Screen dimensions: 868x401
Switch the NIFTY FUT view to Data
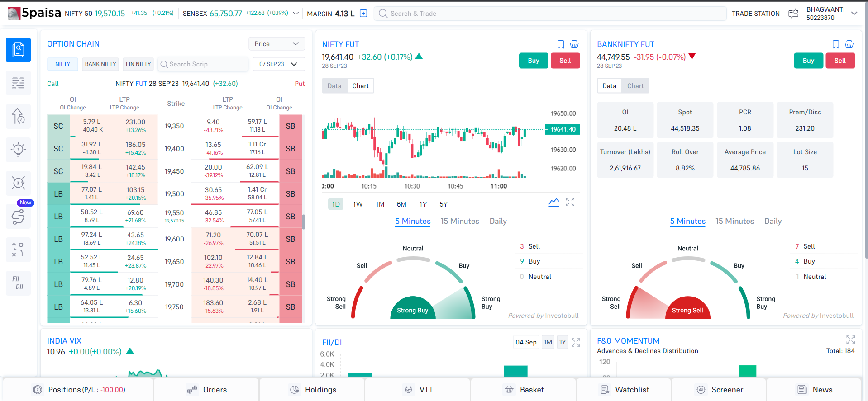[x=334, y=86]
